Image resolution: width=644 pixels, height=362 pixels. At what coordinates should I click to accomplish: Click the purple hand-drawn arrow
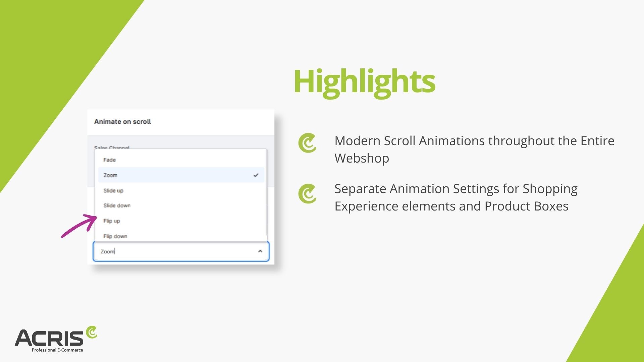pyautogui.click(x=79, y=225)
